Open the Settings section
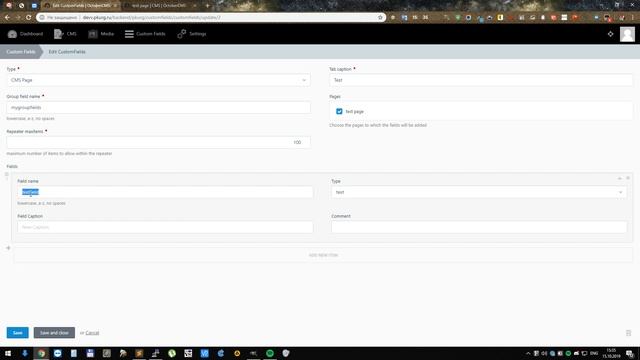The width and height of the screenshot is (640, 360). click(192, 34)
